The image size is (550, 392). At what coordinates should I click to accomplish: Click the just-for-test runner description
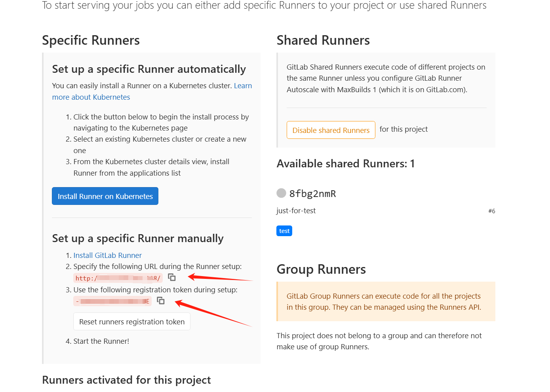coord(296,211)
